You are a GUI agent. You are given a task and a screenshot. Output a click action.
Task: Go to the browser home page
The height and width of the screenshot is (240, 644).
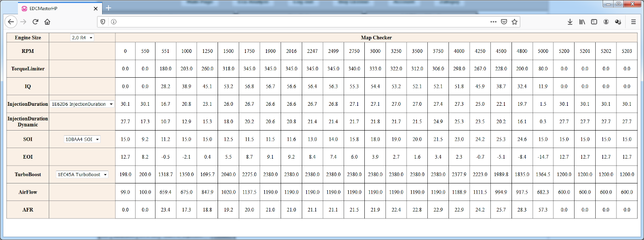[x=47, y=22]
